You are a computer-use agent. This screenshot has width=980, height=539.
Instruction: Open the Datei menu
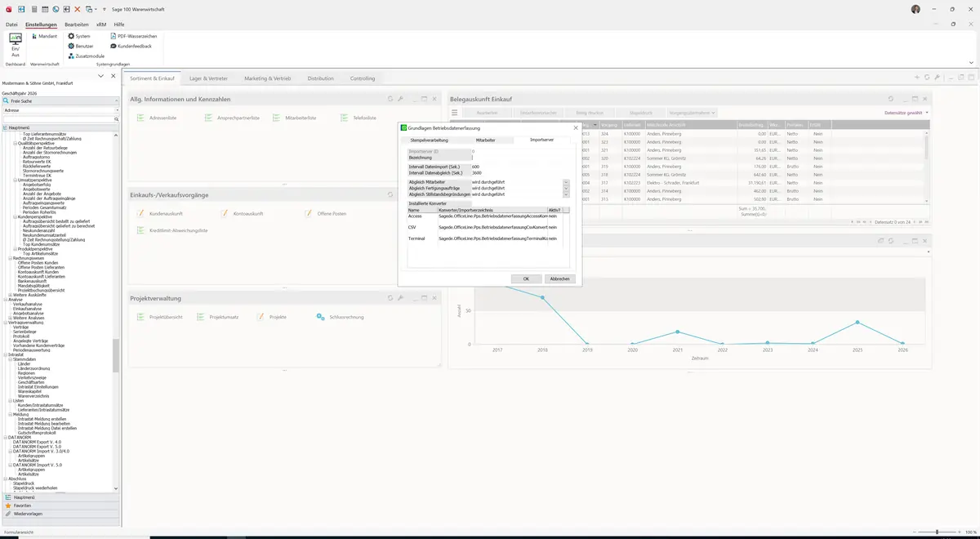pyautogui.click(x=11, y=24)
